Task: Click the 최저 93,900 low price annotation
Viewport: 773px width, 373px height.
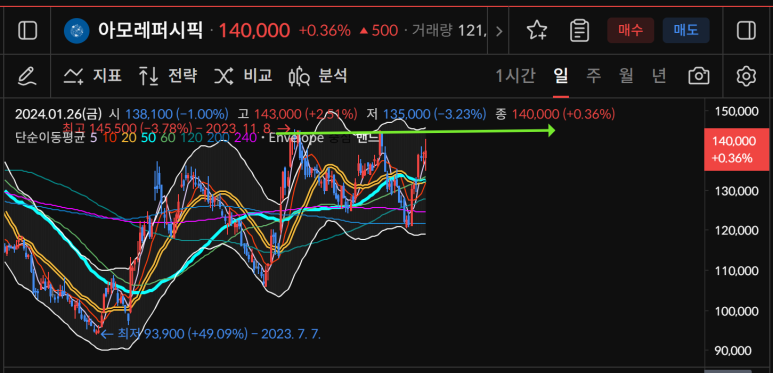Action: point(211,335)
